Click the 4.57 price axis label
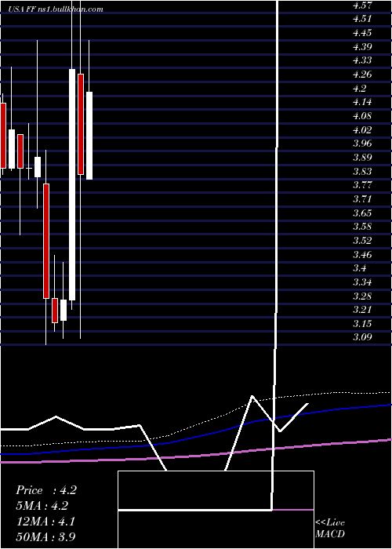392x549 pixels. click(x=362, y=5)
